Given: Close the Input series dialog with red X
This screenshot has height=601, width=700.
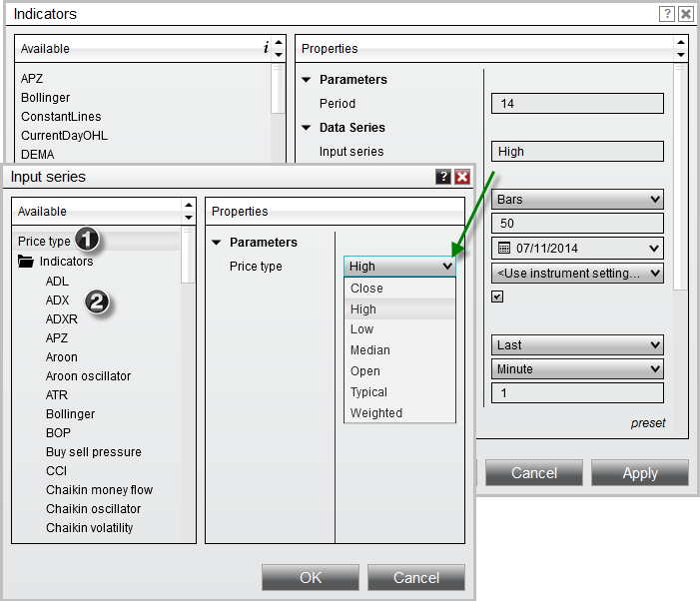Looking at the screenshot, I should (461, 177).
